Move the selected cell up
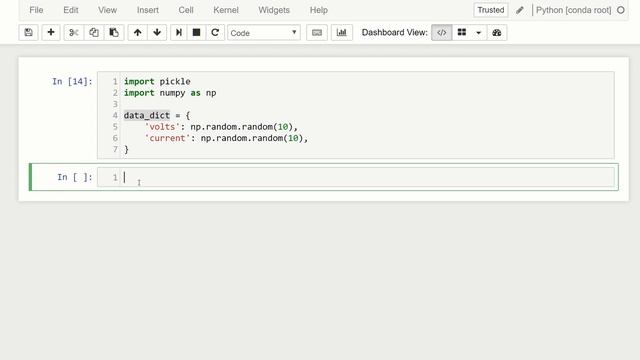This screenshot has width=640, height=360. pyautogui.click(x=138, y=33)
